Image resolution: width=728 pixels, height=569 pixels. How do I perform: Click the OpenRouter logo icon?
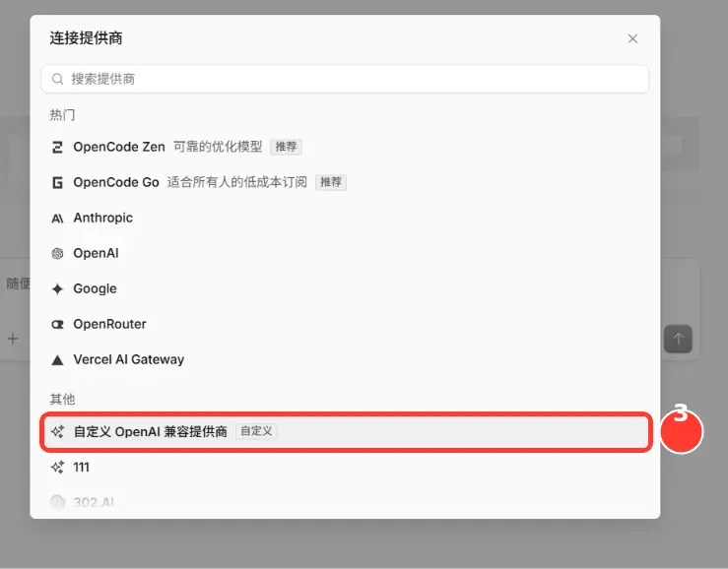(57, 325)
